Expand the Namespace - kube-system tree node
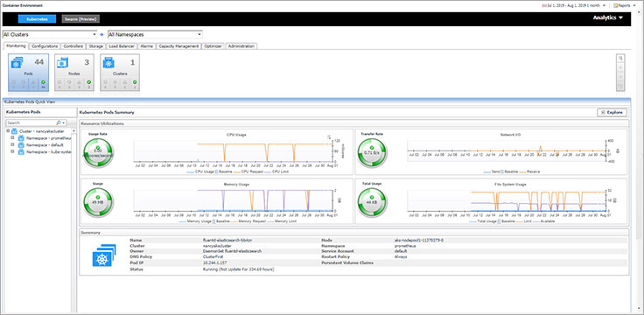The height and width of the screenshot is (315, 644). tap(12, 151)
